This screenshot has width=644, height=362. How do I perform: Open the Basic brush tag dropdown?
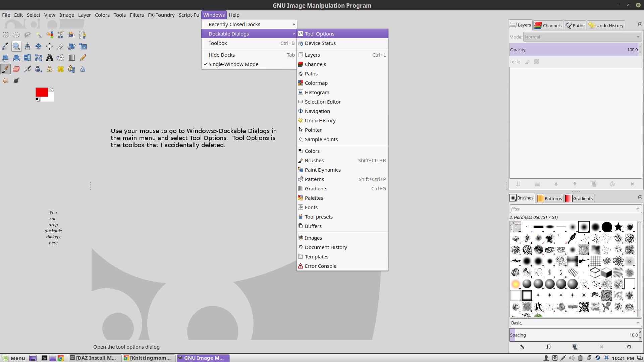click(575, 323)
